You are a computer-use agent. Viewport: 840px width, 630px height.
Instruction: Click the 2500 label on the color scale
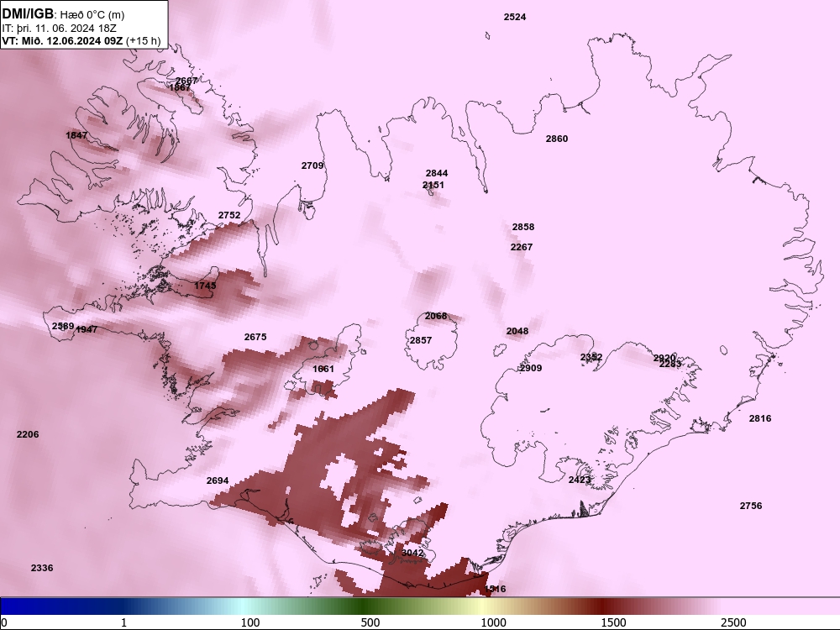[733, 622]
